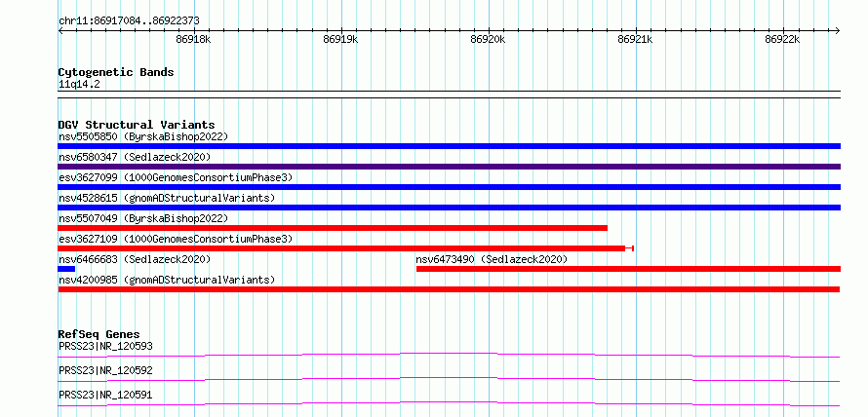
Task: Click the 11q14.2 band label
Action: [x=79, y=85]
